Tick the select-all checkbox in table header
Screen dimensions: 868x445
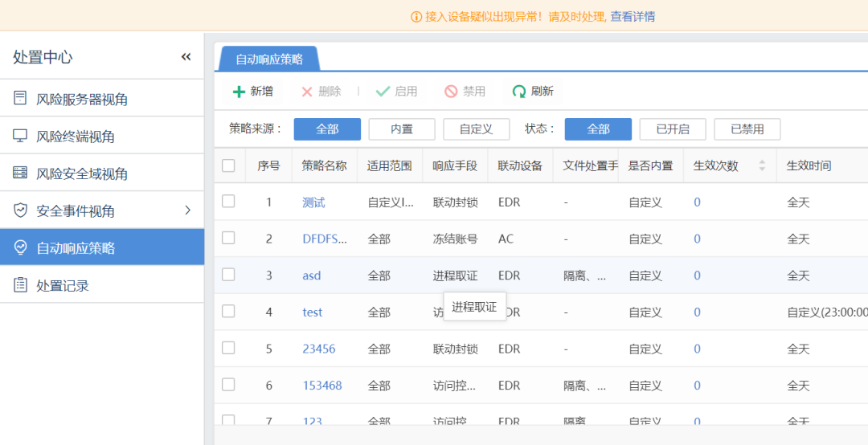[x=228, y=165]
